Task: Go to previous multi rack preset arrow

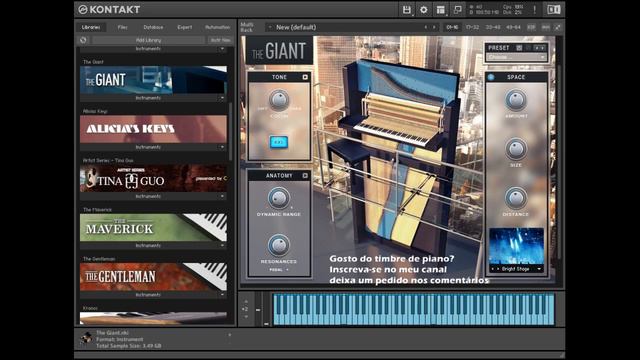Action: pos(425,27)
